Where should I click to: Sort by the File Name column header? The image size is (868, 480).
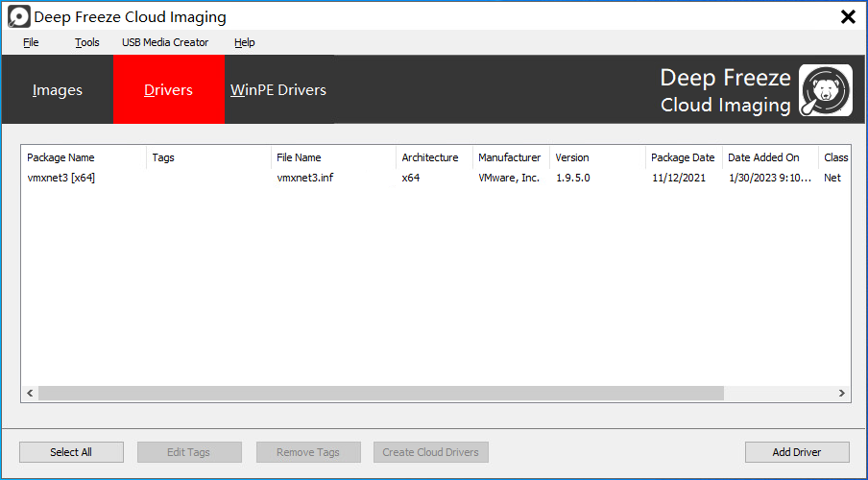(334, 157)
